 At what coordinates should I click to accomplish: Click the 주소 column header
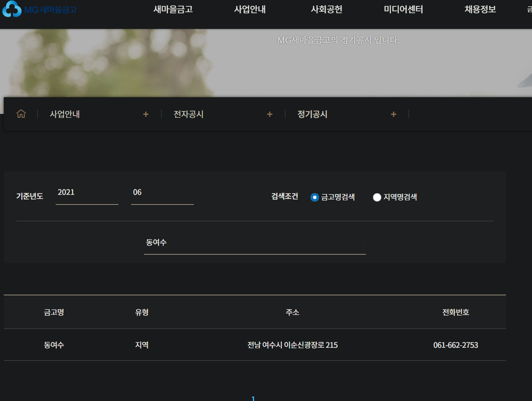(293, 312)
